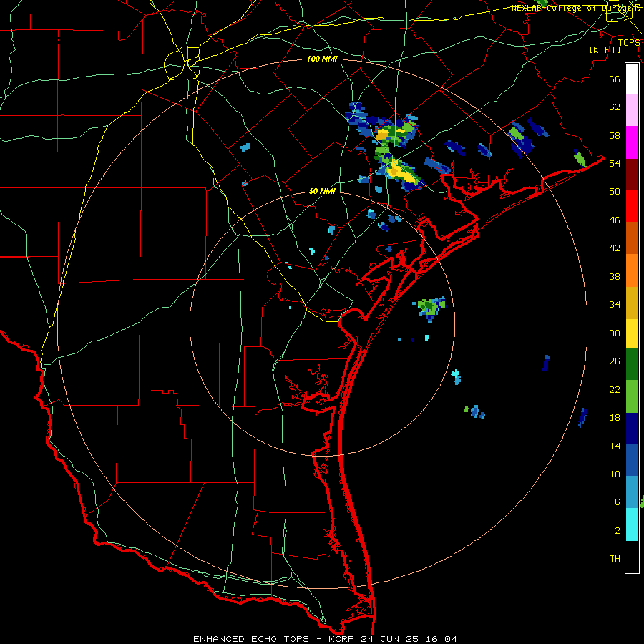Click the '50 NMI' range ring label
644x644 pixels.
pyautogui.click(x=322, y=191)
